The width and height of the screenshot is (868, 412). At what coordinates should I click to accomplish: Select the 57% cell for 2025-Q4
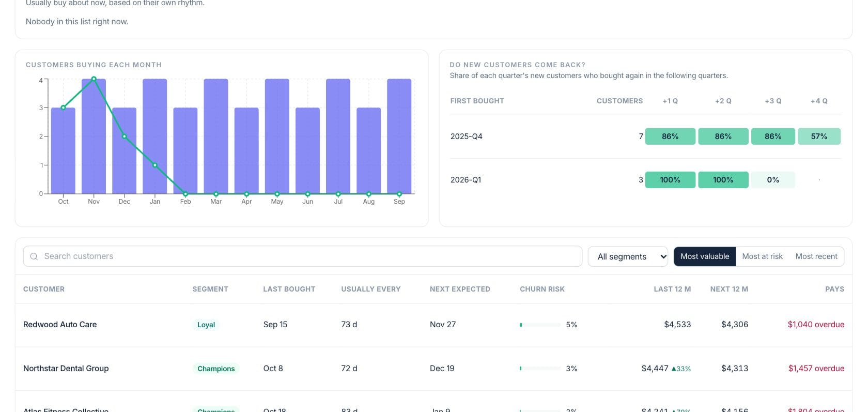coord(819,136)
